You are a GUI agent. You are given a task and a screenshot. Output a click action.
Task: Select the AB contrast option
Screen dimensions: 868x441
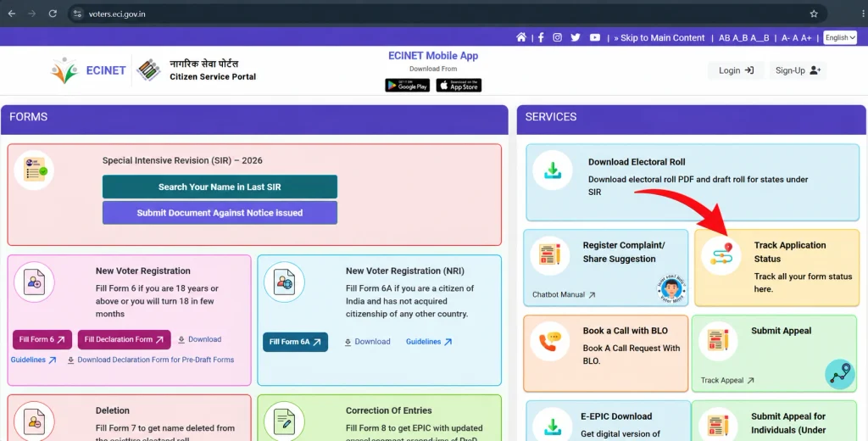point(724,37)
